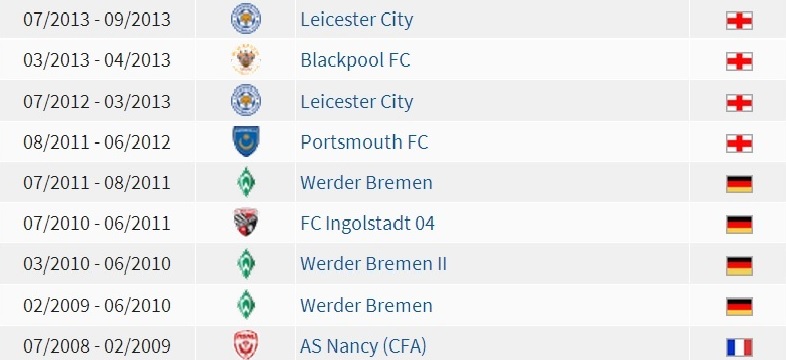Open the Werder Bremen II link
786x360 pixels.
point(373,264)
